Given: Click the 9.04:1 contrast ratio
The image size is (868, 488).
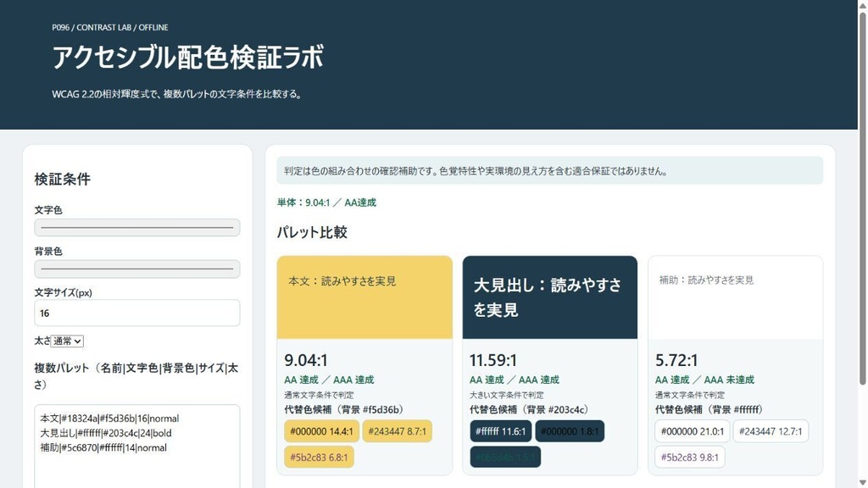Looking at the screenshot, I should click(306, 361).
